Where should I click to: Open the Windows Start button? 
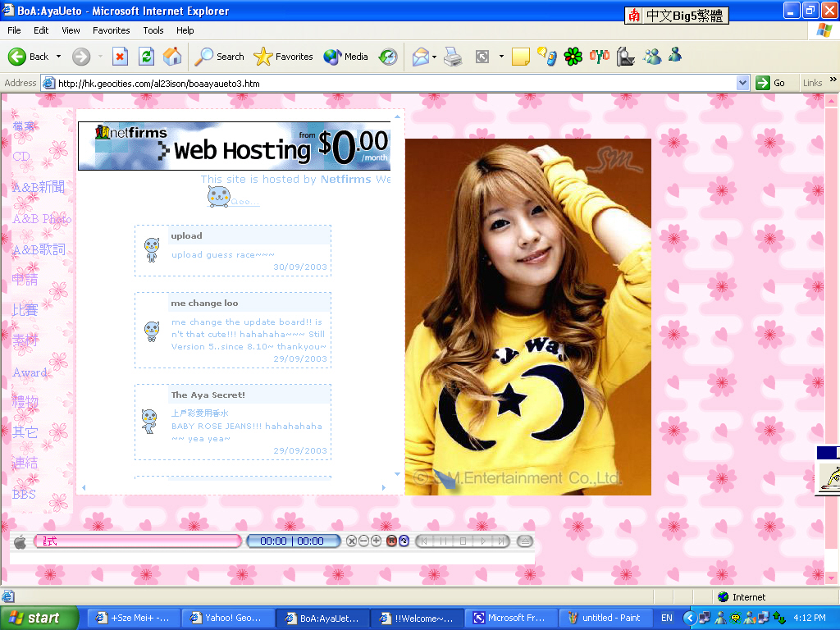[x=39, y=619]
